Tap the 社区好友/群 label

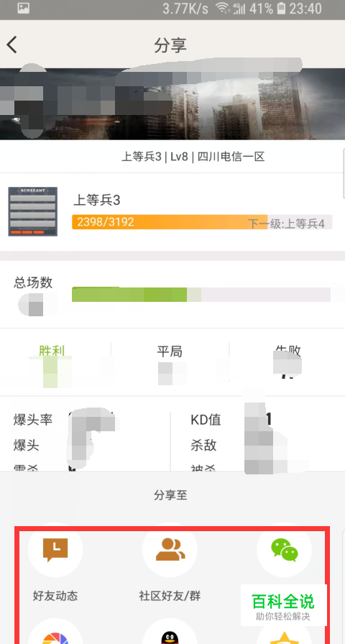[170, 596]
